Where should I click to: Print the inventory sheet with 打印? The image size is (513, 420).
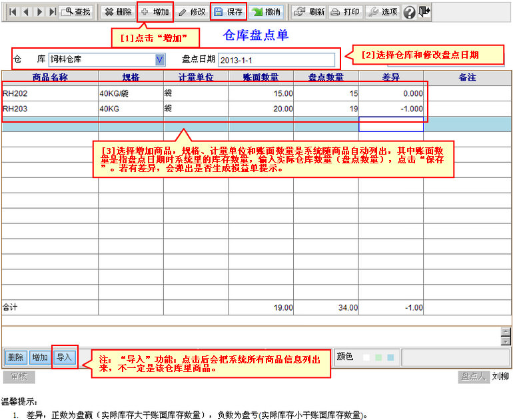click(346, 12)
